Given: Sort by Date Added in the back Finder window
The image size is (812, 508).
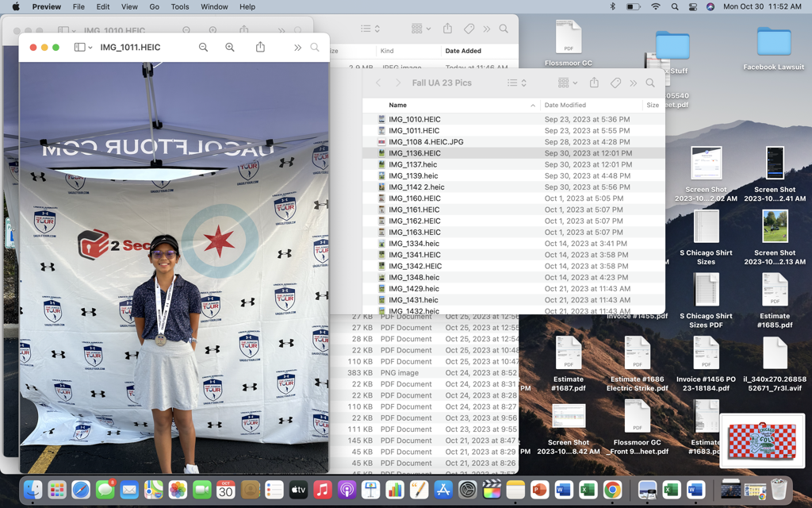Looking at the screenshot, I should 463,51.
